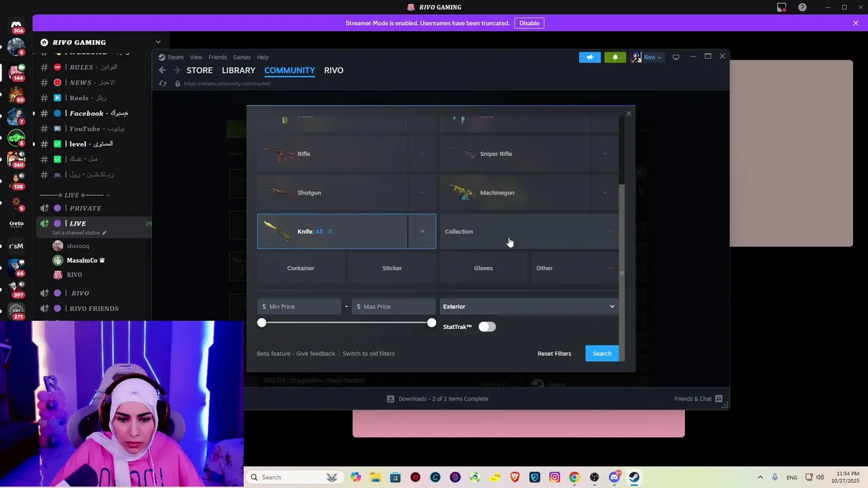The width and height of the screenshot is (868, 488).
Task: Switch to the STORE tab
Action: tap(199, 70)
